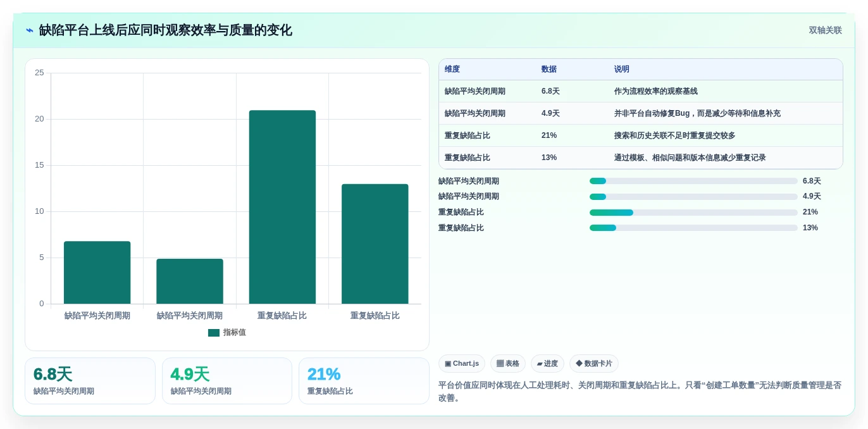Click the 13 value chart bar

point(375,244)
